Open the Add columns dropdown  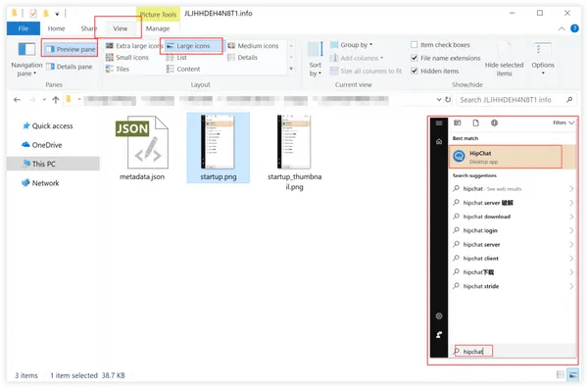357,58
